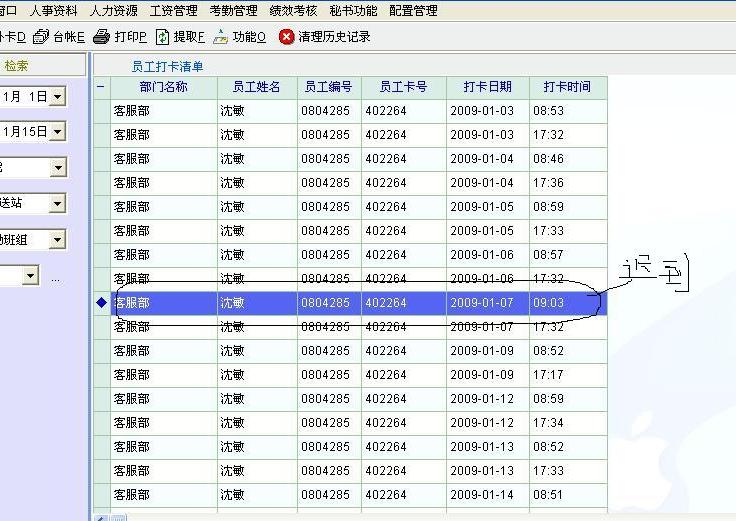This screenshot has height=521, width=736.
Task: Open the 配置管理 menu
Action: point(413,11)
